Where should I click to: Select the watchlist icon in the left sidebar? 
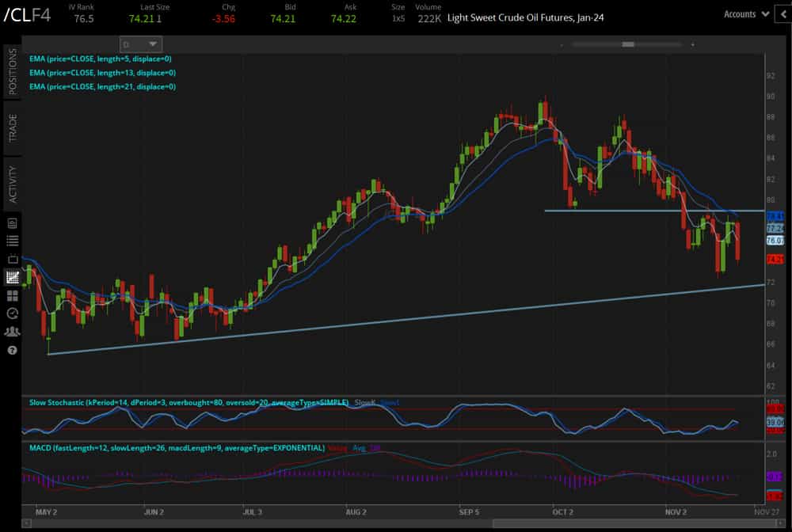[10, 241]
